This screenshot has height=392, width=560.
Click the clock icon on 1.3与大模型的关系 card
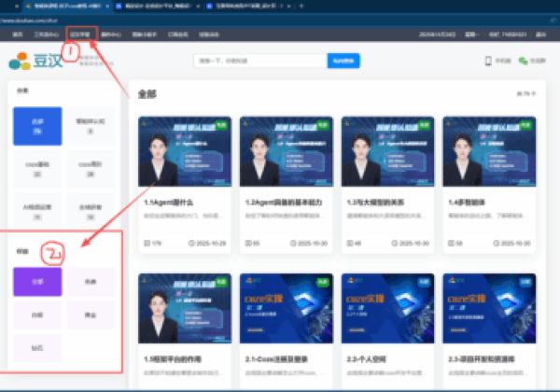click(395, 244)
